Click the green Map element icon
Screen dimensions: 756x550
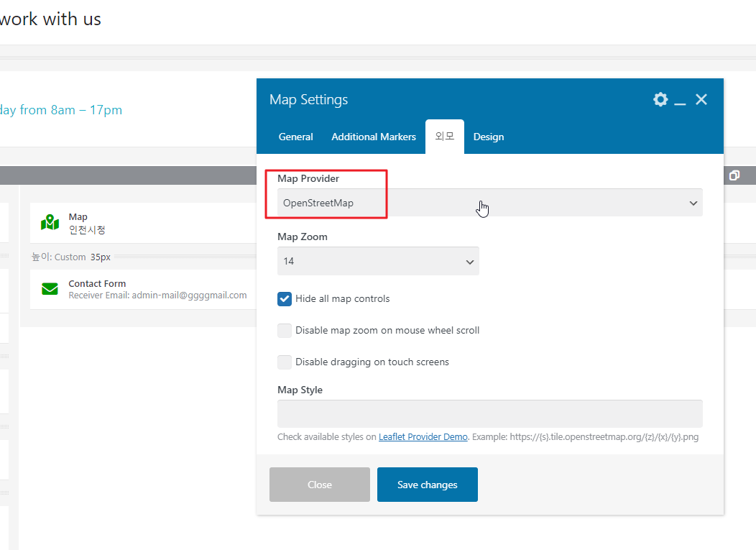tap(50, 222)
